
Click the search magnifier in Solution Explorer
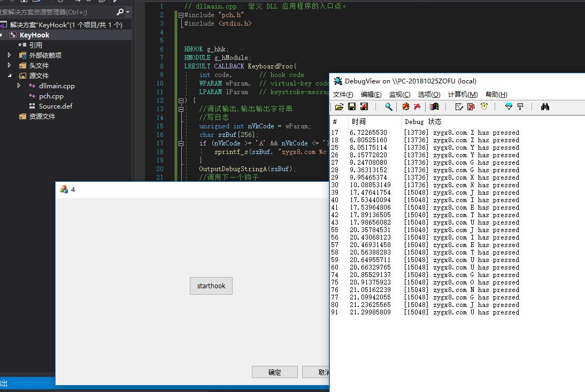120,12
